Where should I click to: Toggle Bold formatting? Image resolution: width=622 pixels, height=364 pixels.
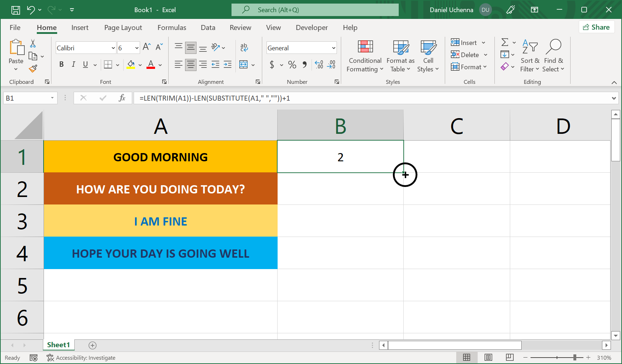(x=61, y=65)
